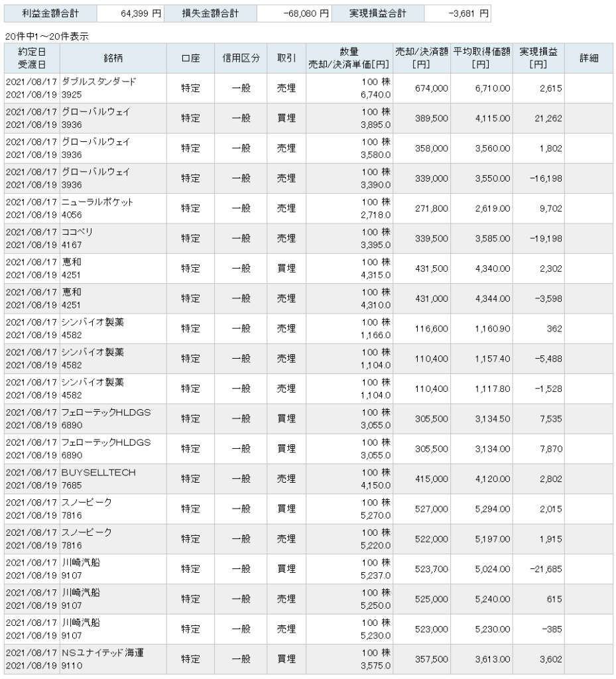Click the -1,528 loss for シンバイオ製薬
The height and width of the screenshot is (679, 616).
click(548, 389)
